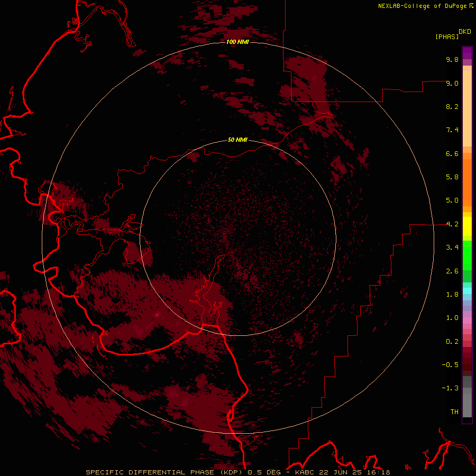Click the 9.8 value on the color scale

[x=452, y=59]
